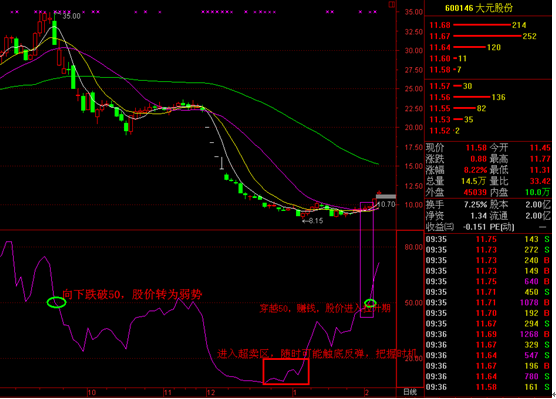Click the 10.70 price marker near latest candle
Screen dimensions: 556x399
point(386,205)
